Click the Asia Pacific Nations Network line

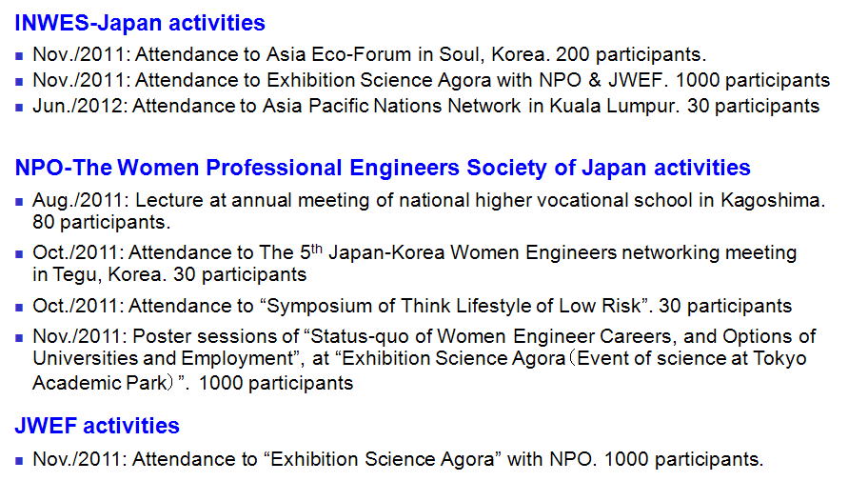(425, 106)
